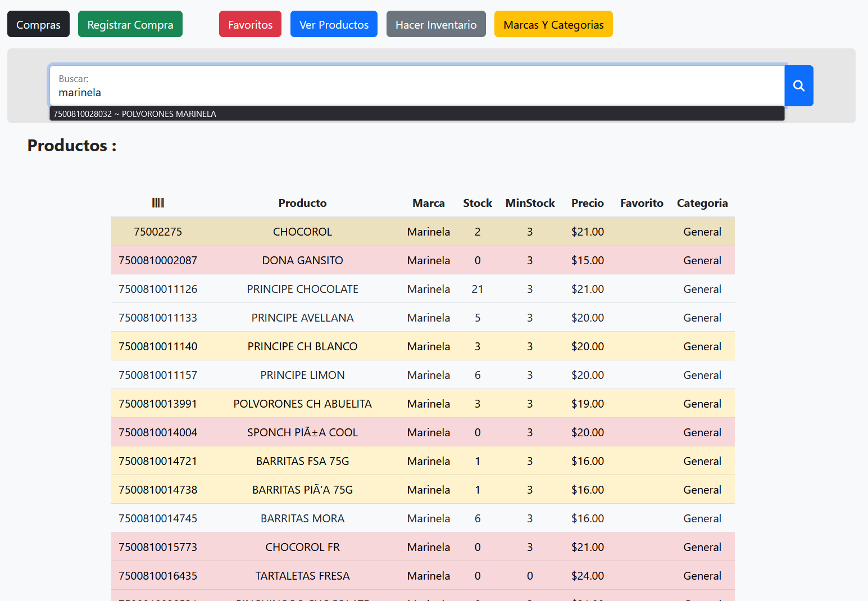
Task: Click the Productos : heading
Action: [x=72, y=146]
